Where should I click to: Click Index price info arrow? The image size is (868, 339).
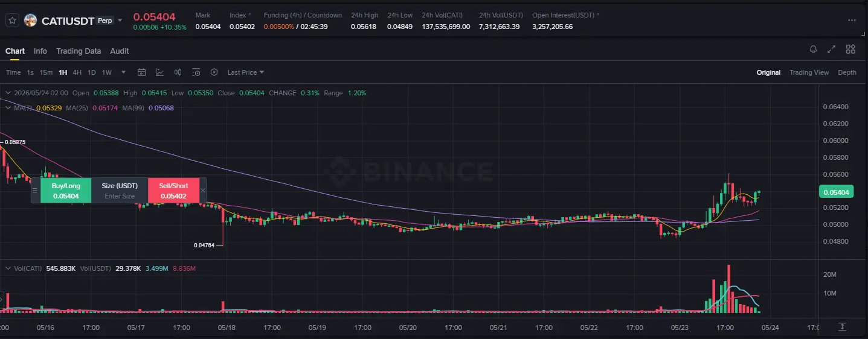click(x=249, y=14)
